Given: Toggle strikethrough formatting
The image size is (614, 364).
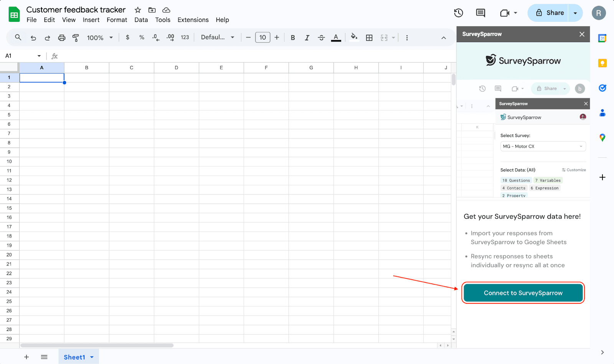Looking at the screenshot, I should coord(322,38).
